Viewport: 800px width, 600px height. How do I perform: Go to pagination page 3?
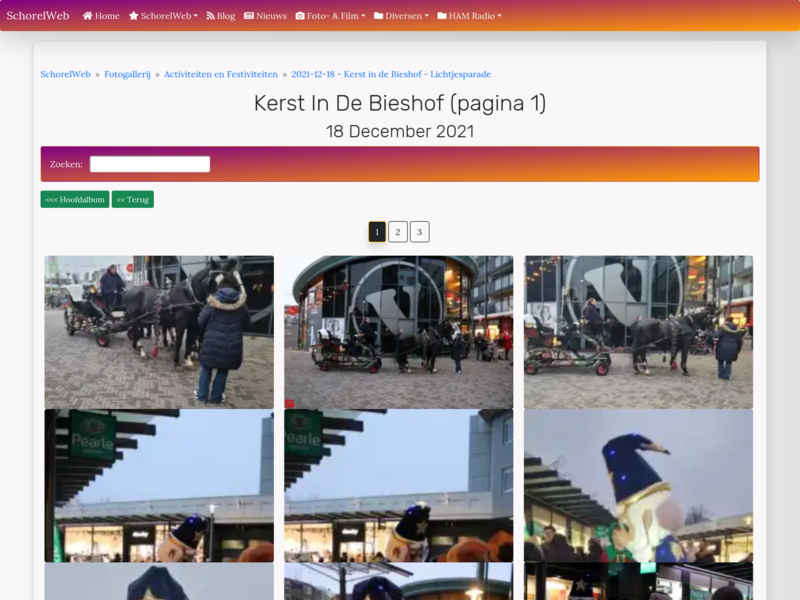419,232
